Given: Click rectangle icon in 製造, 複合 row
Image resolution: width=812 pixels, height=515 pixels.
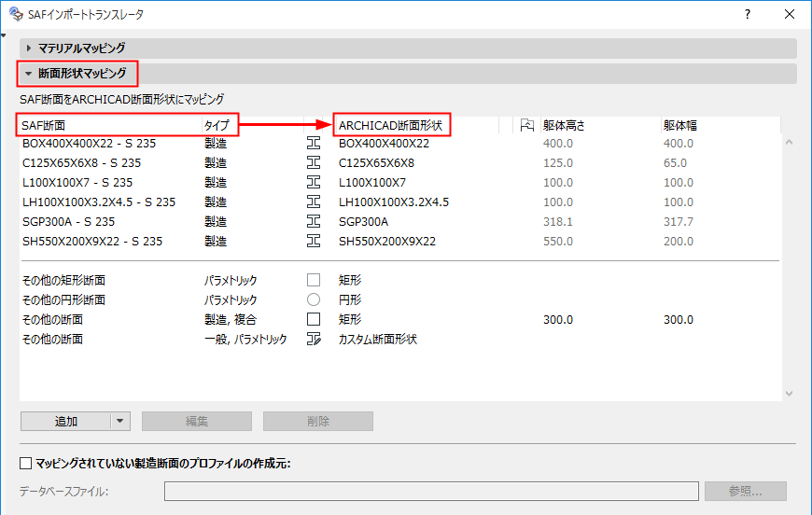Looking at the screenshot, I should point(314,319).
